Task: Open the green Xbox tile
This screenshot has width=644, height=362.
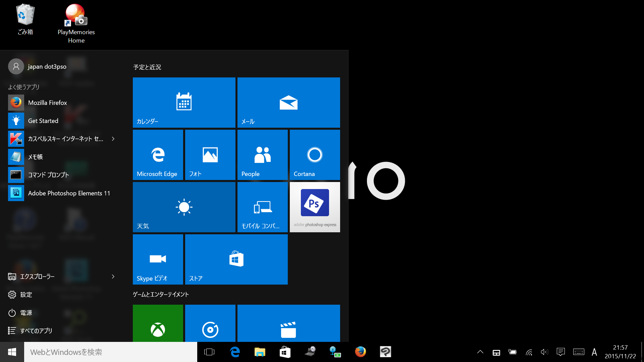Action: pyautogui.click(x=158, y=323)
